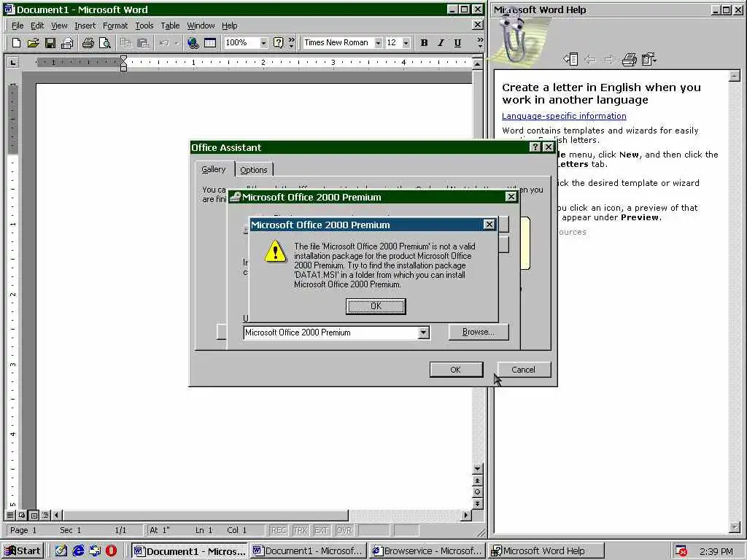This screenshot has width=747, height=560.
Task: Toggle the EXT extend selection indicator
Action: tap(322, 530)
